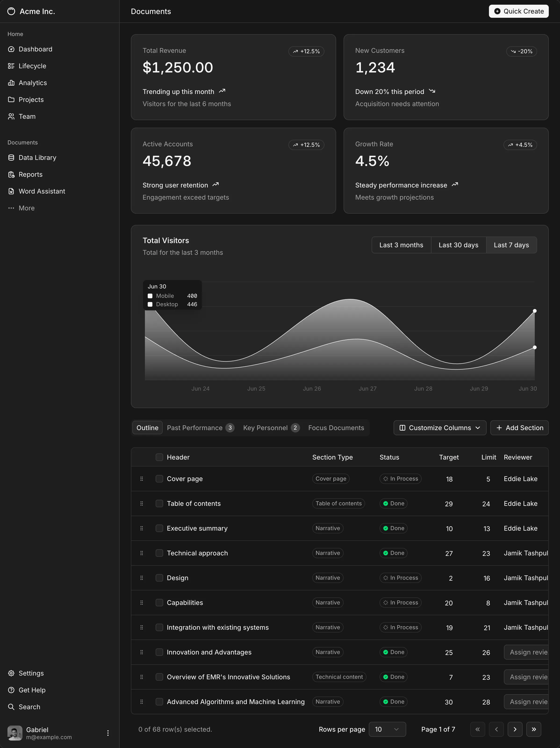560x748 pixels.
Task: Click the Add Section button
Action: pyautogui.click(x=519, y=428)
